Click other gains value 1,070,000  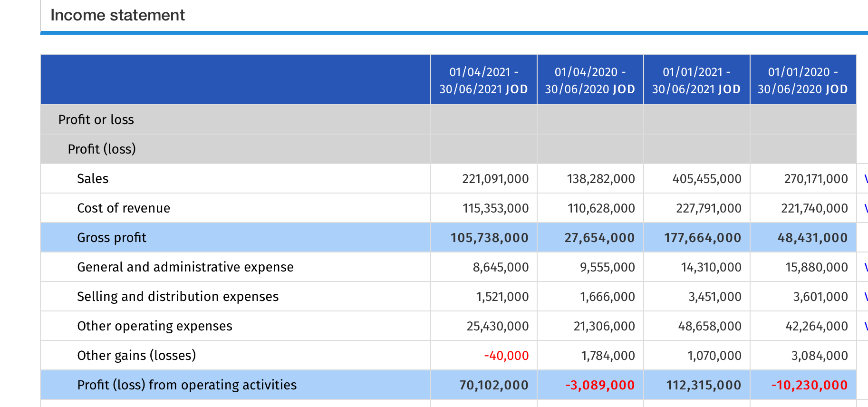714,356
